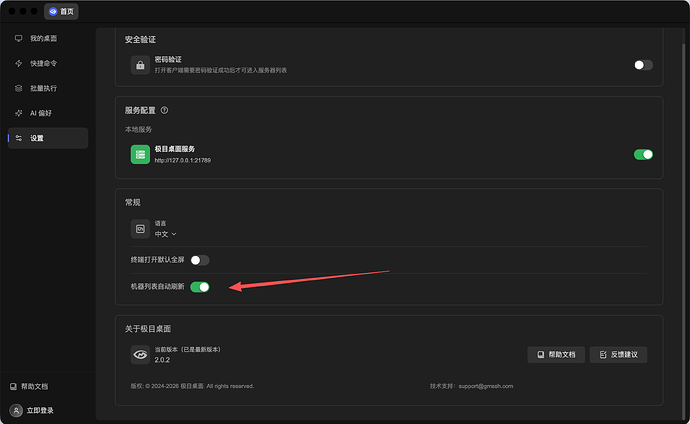The image size is (690, 424).
Task: Click 立即登录 in the sidebar
Action: pos(40,410)
